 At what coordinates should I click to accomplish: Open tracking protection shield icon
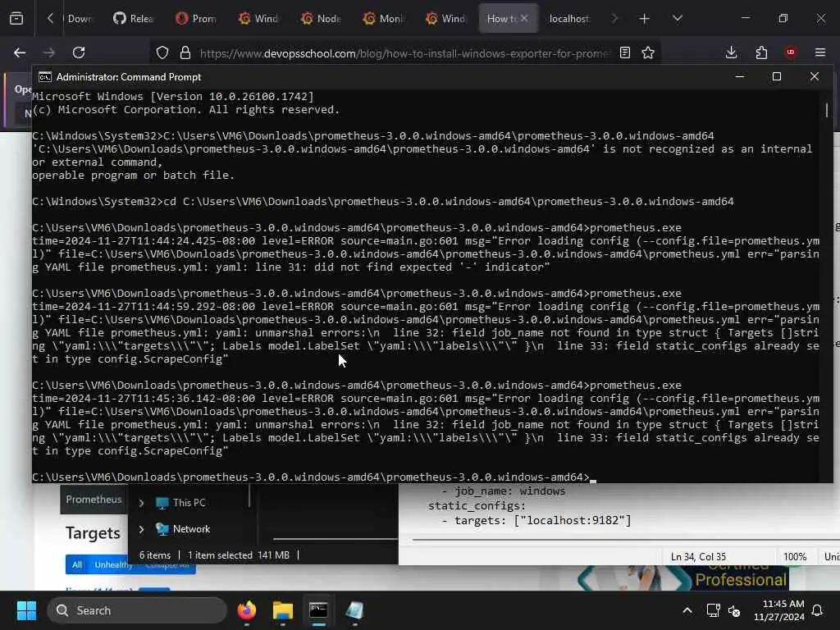[x=162, y=52]
